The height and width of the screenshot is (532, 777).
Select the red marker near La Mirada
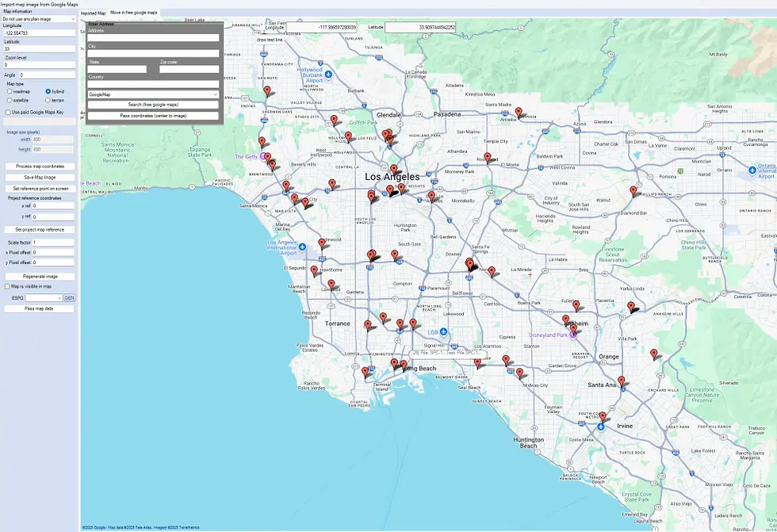point(492,271)
